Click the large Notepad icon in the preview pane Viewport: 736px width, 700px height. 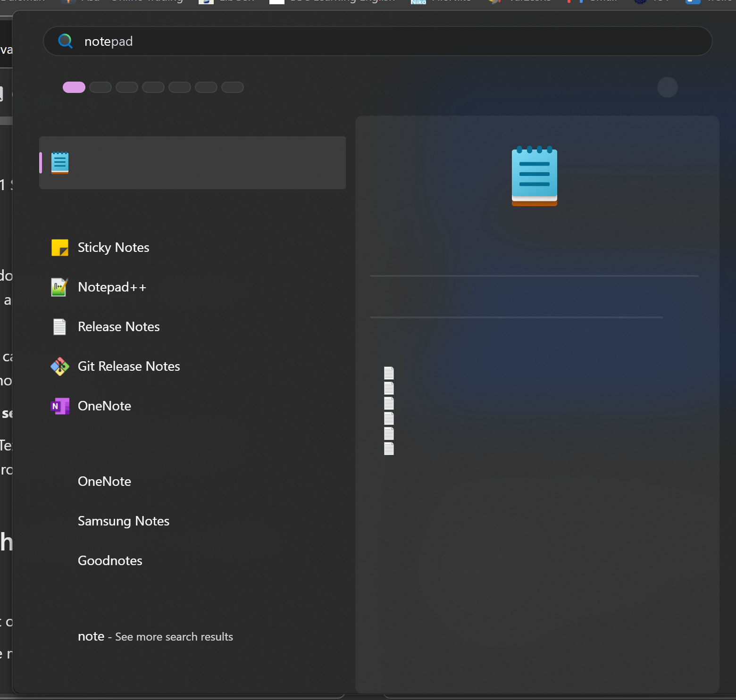[535, 176]
